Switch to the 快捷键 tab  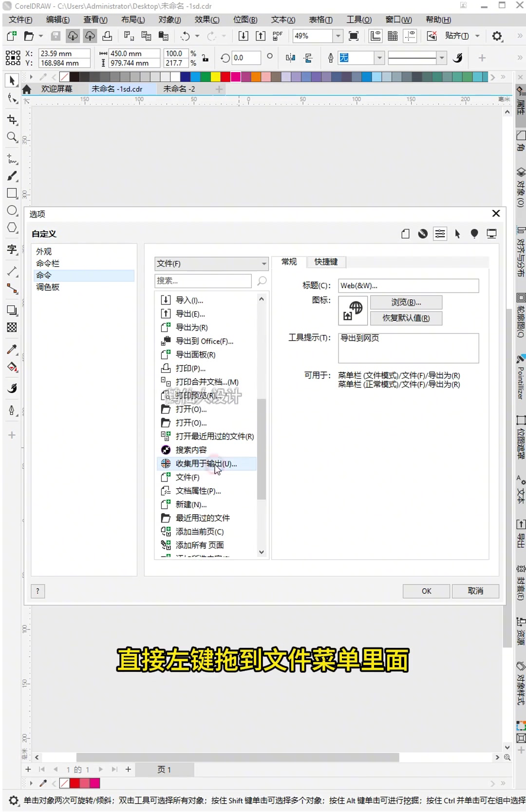(x=326, y=262)
